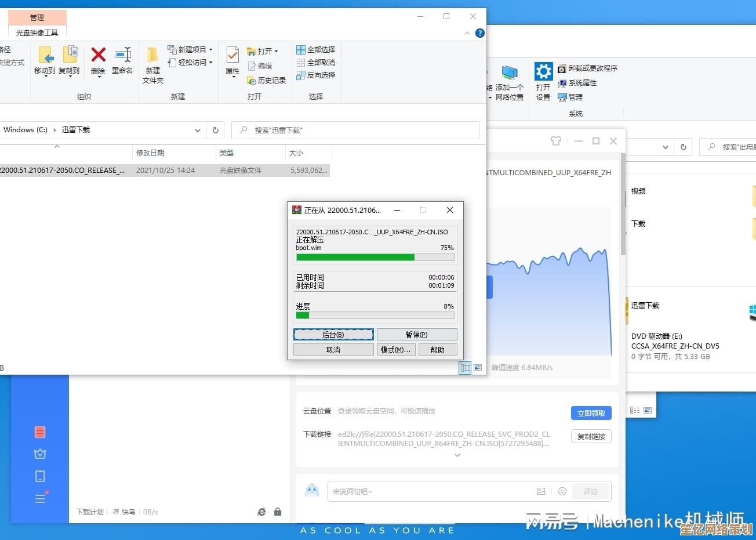
Task: Click the comment avatar icon
Action: coord(312,490)
